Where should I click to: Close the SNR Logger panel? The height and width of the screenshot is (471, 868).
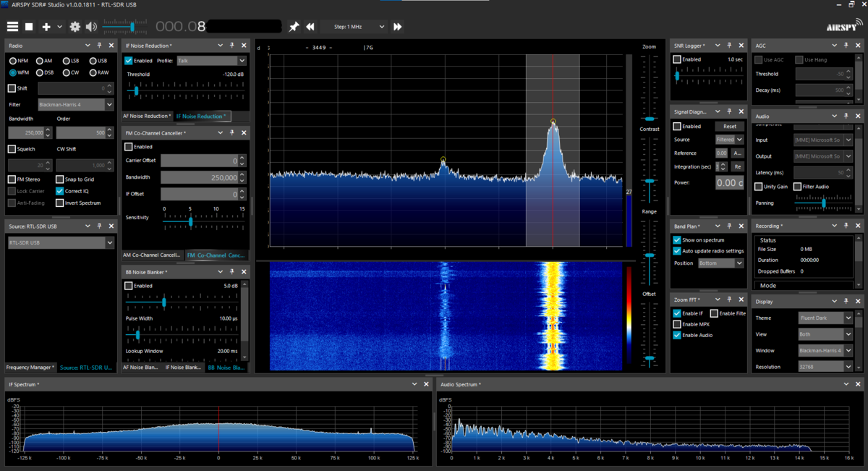pos(741,46)
